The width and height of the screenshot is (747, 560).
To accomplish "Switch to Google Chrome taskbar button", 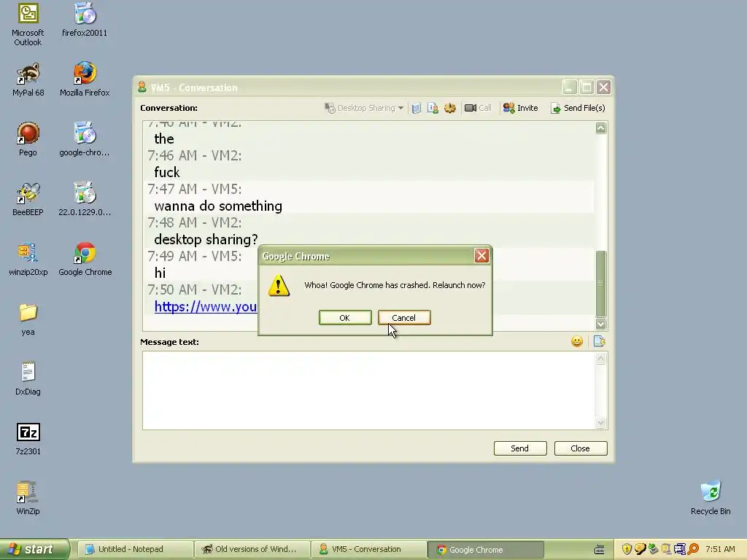I will click(x=485, y=550).
